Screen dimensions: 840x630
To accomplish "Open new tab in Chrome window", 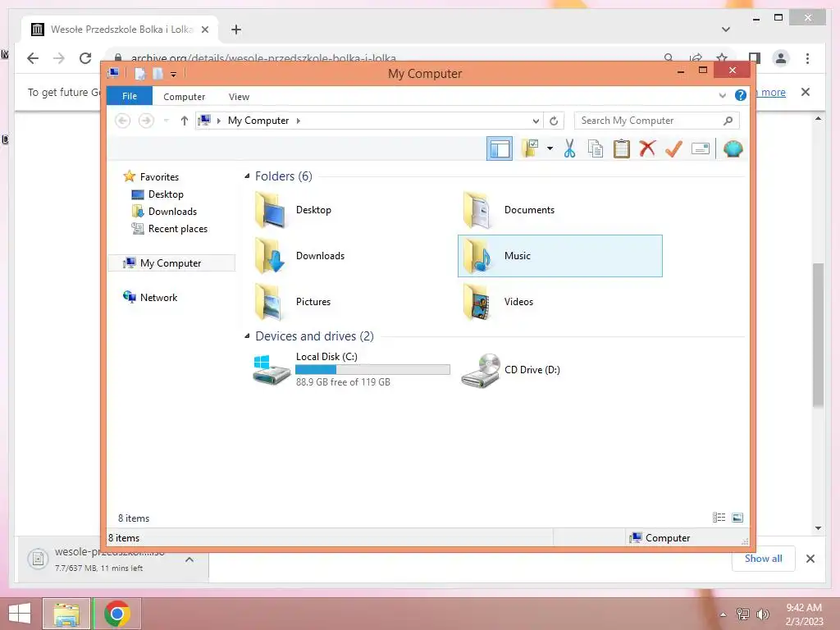I will click(236, 30).
